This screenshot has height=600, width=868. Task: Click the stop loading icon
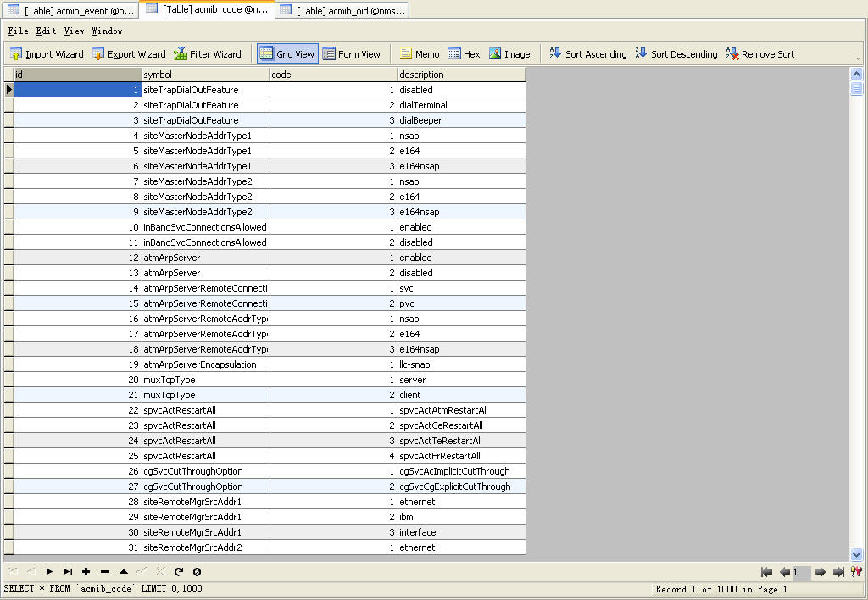[197, 572]
